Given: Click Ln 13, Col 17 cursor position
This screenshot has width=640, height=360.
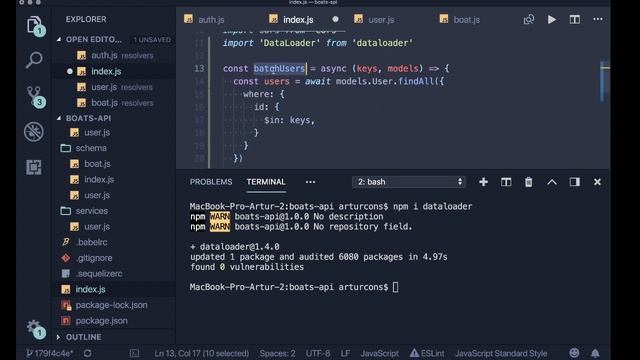Looking at the screenshot, I should [x=202, y=353].
